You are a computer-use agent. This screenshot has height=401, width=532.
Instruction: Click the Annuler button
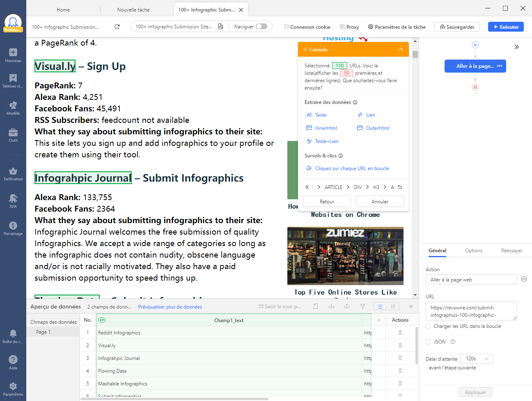click(380, 201)
